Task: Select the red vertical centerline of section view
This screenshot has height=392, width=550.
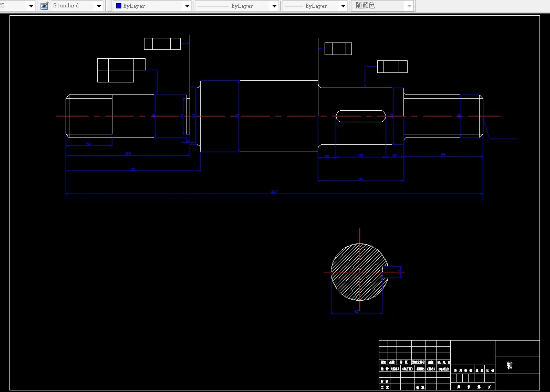Action: pyautogui.click(x=359, y=269)
